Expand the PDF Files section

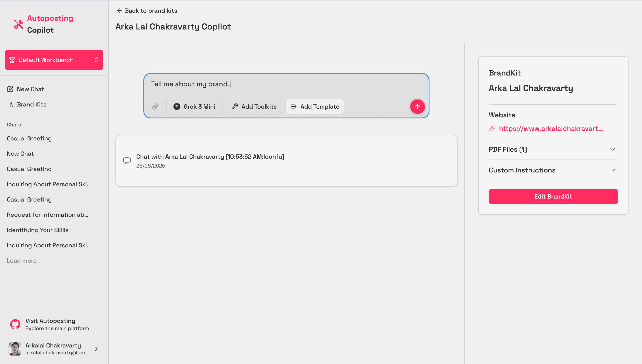click(552, 149)
